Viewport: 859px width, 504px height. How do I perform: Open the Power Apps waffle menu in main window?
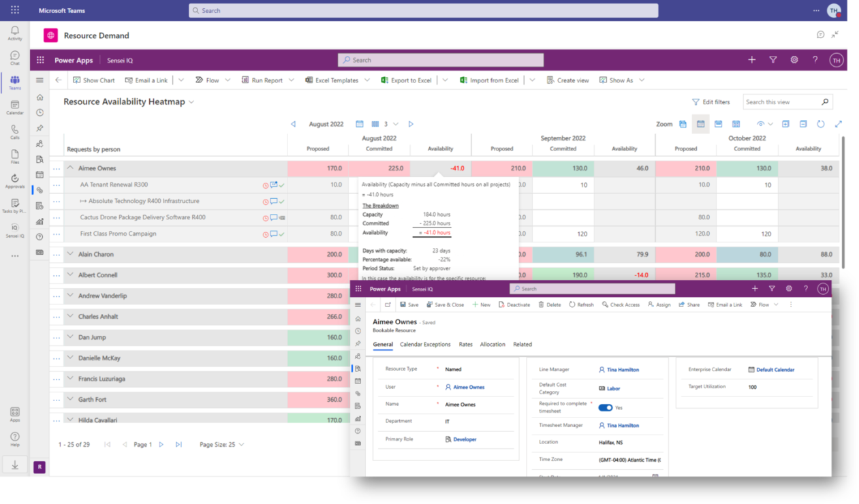pyautogui.click(x=40, y=60)
